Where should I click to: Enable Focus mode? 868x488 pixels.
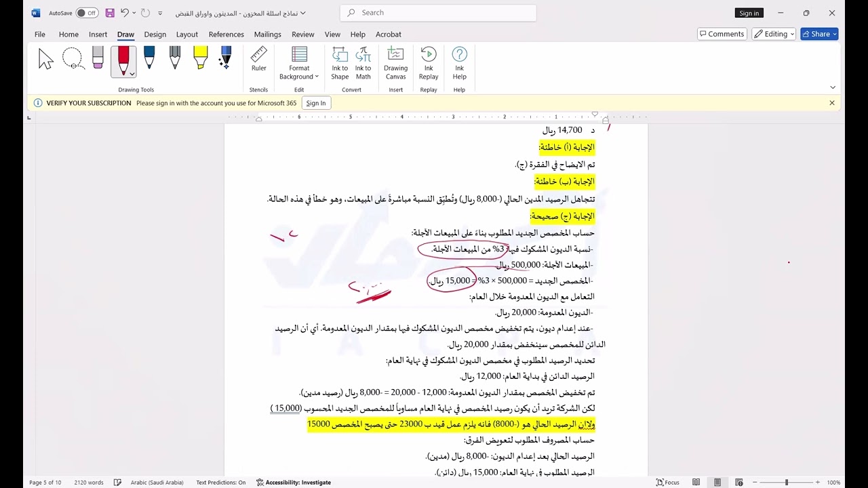tap(668, 483)
